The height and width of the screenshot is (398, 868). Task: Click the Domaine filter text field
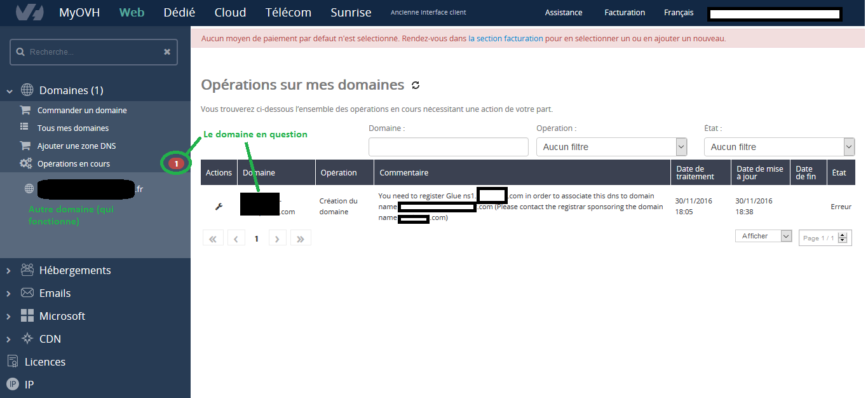point(448,147)
